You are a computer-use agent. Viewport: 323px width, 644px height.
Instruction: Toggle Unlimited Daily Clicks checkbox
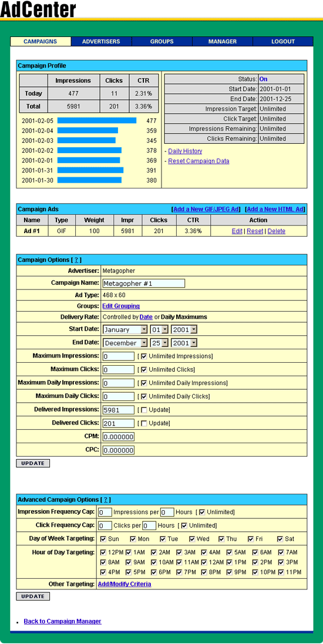tap(144, 396)
